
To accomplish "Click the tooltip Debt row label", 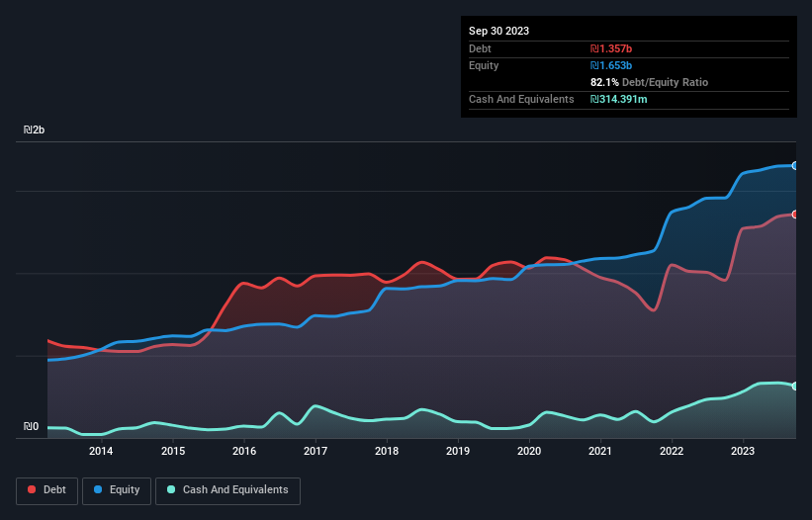I will click(x=480, y=48).
